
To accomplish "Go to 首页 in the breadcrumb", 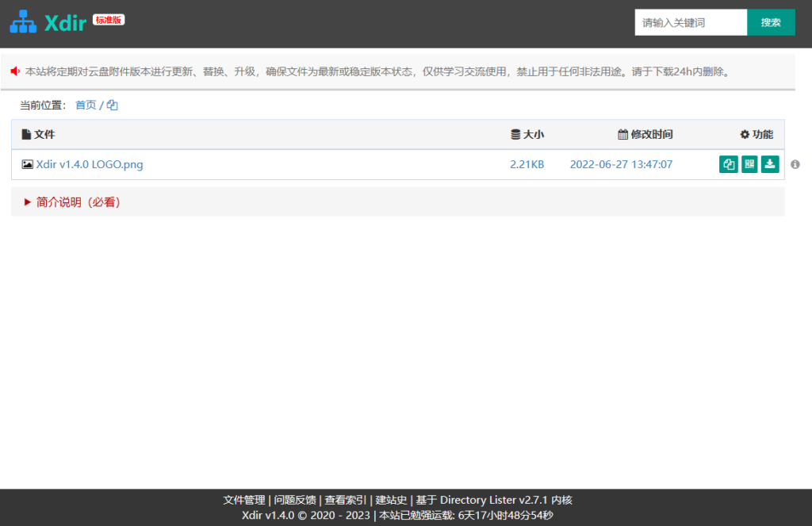I will [86, 106].
